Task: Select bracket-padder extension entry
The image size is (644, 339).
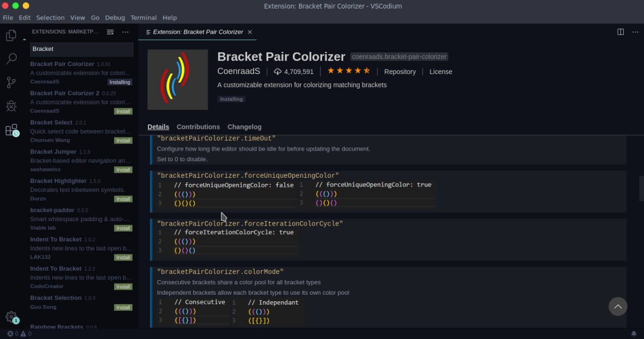Action: [x=80, y=219]
